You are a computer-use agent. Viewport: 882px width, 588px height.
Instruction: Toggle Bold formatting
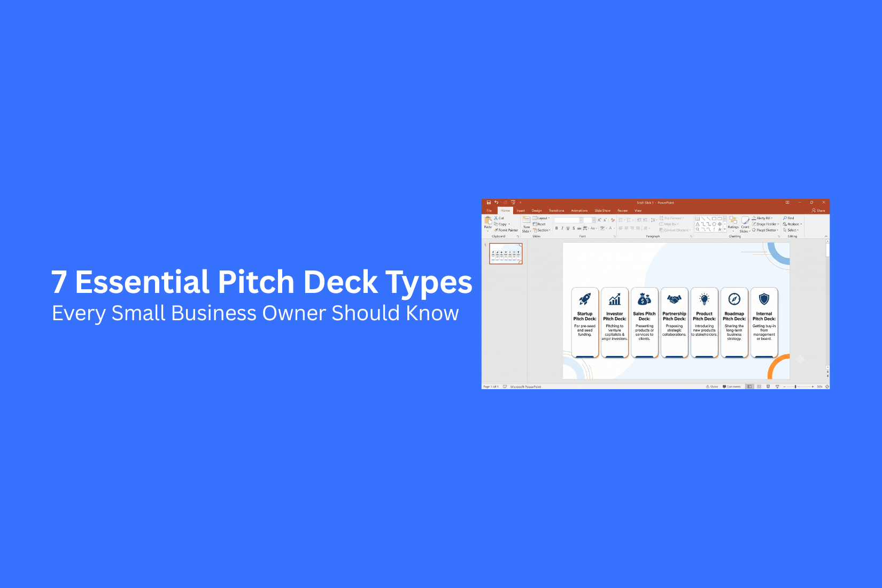(556, 228)
